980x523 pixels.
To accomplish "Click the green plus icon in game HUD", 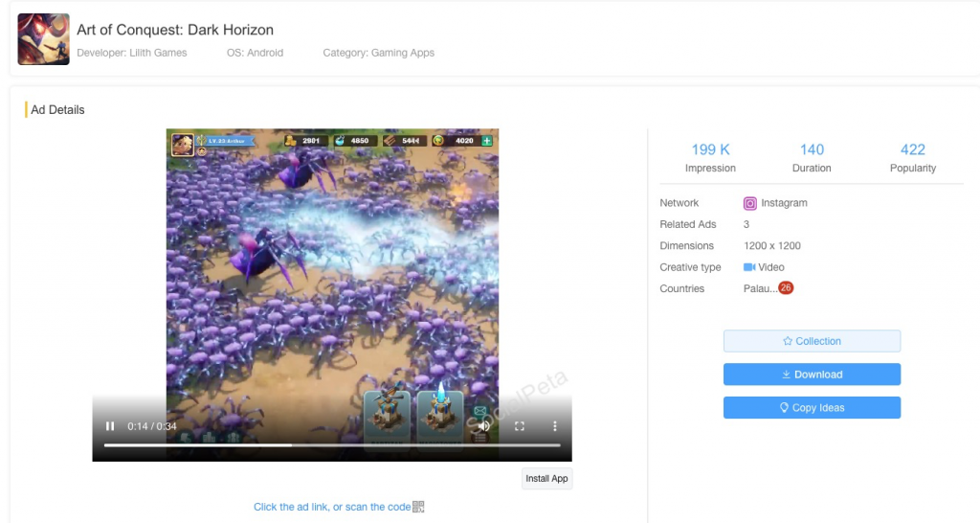I will (487, 141).
